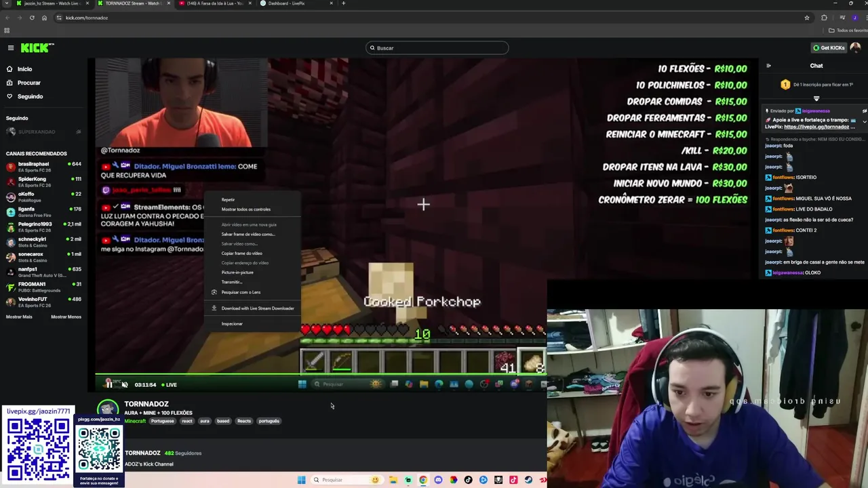Choose Pesquisar com o Lens
This screenshot has height=488, width=868.
click(x=252, y=292)
